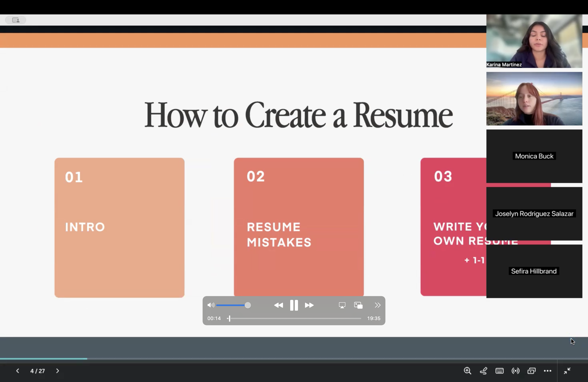
Task: Advance to next slide with right arrow
Action: click(58, 371)
